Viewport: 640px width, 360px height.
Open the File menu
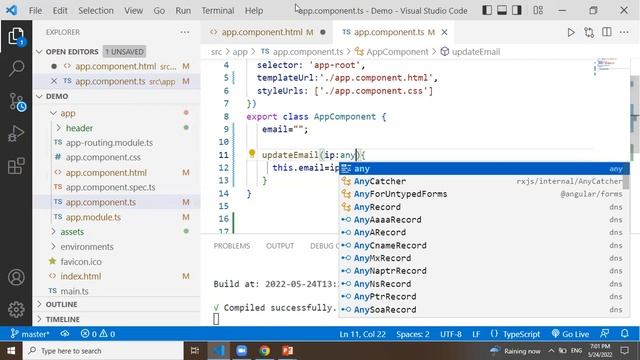(36, 11)
